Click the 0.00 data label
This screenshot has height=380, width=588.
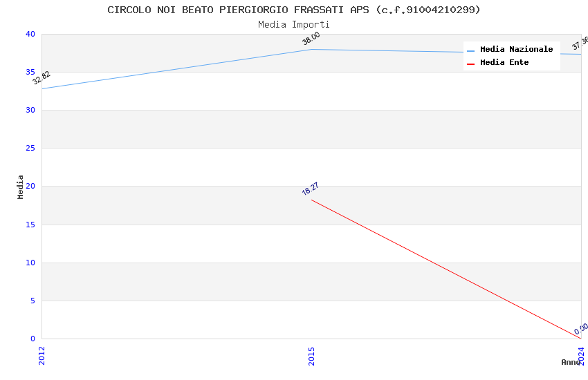581,329
